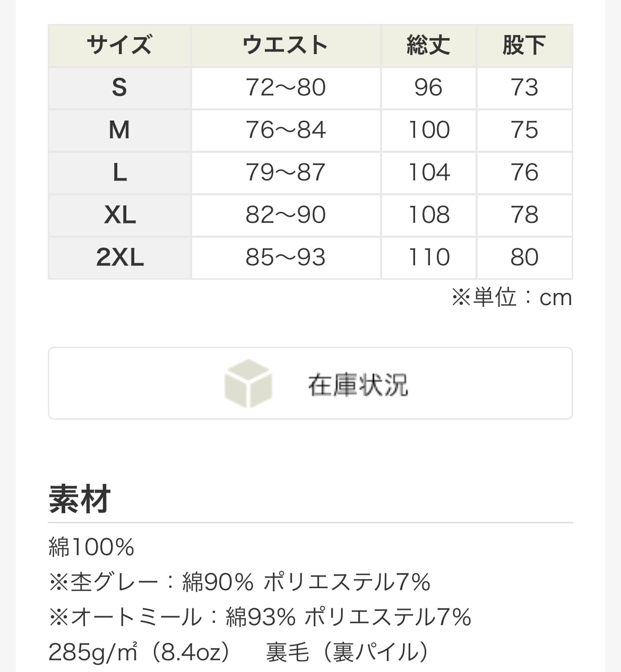Open the 在庫状況 stock status button
Viewport: 621px width, 672px height.
pyautogui.click(x=310, y=383)
